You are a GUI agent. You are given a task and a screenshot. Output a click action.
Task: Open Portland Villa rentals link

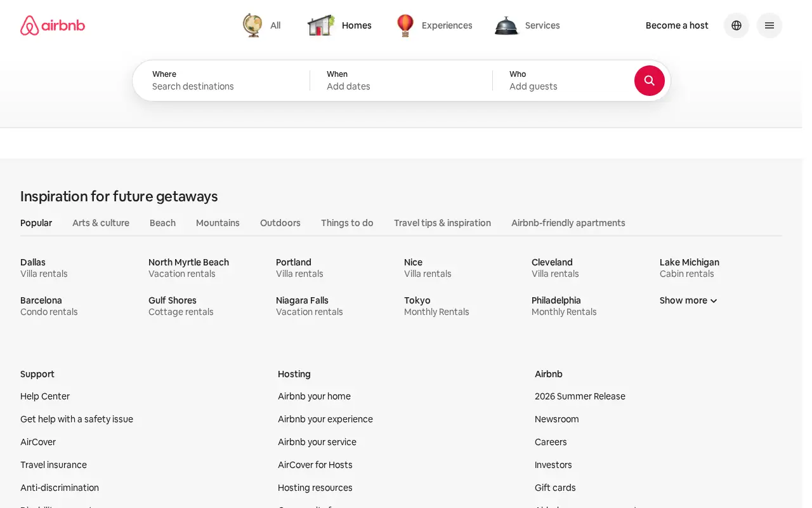click(299, 268)
